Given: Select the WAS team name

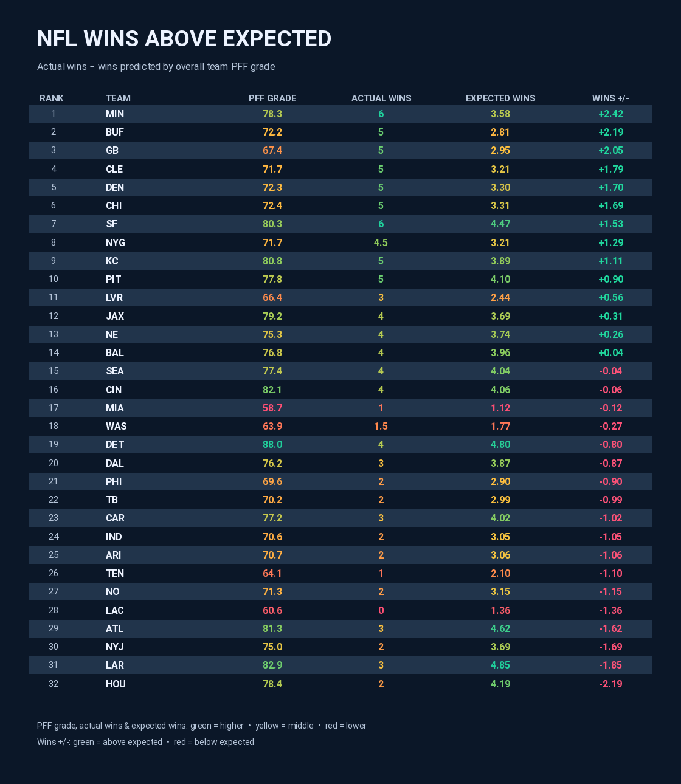Looking at the screenshot, I should [x=116, y=426].
